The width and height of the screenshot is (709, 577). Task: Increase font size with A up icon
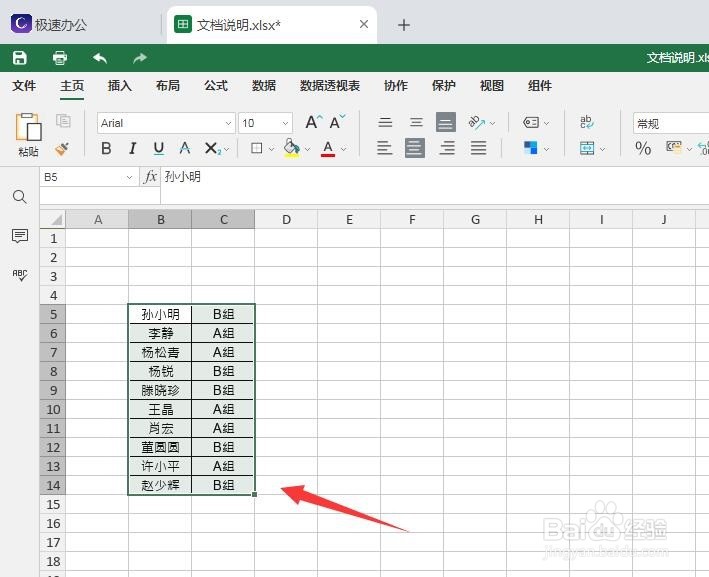(x=313, y=122)
